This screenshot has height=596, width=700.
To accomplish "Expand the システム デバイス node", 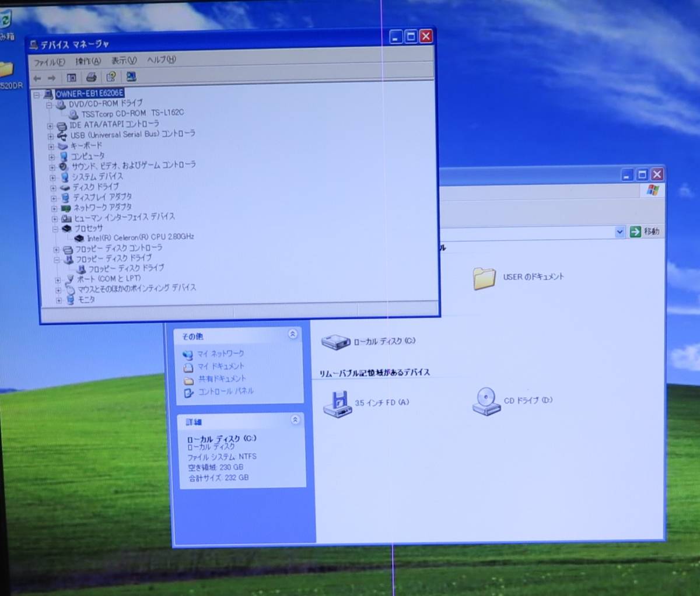I will pyautogui.click(x=53, y=178).
